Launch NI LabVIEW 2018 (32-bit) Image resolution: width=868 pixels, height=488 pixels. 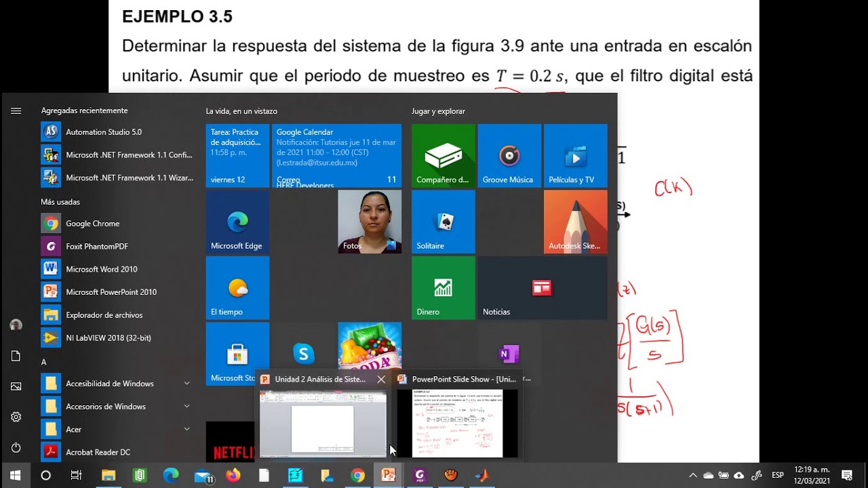click(117, 338)
